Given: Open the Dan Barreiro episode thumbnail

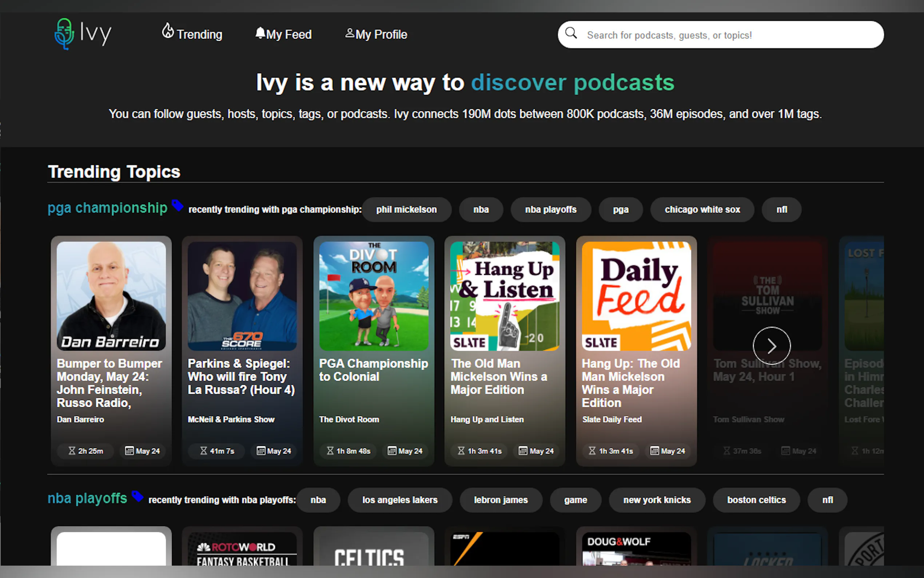Looking at the screenshot, I should [111, 296].
